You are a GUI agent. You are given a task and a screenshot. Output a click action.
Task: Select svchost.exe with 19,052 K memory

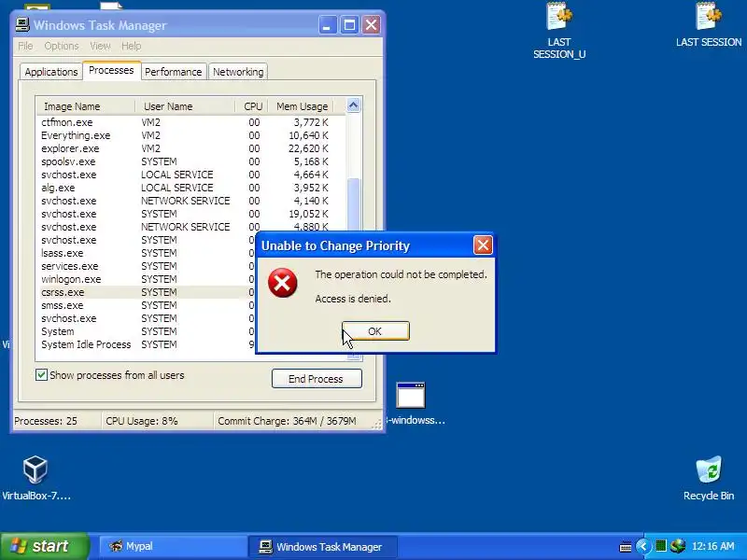(190, 214)
